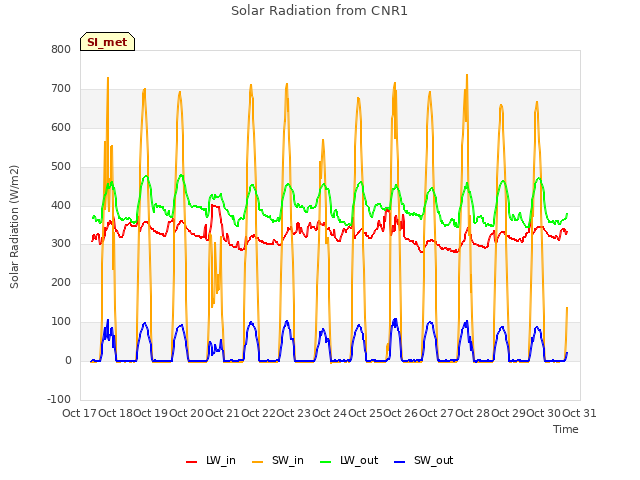Click the 0 y-axis tick label
The height and width of the screenshot is (480, 640).
[x=68, y=361]
